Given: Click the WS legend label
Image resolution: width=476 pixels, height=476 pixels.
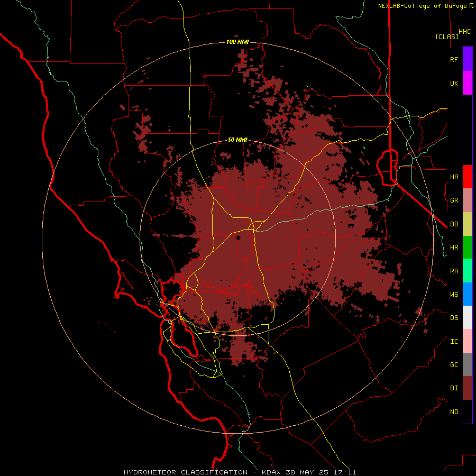Looking at the screenshot, I should point(454,295).
